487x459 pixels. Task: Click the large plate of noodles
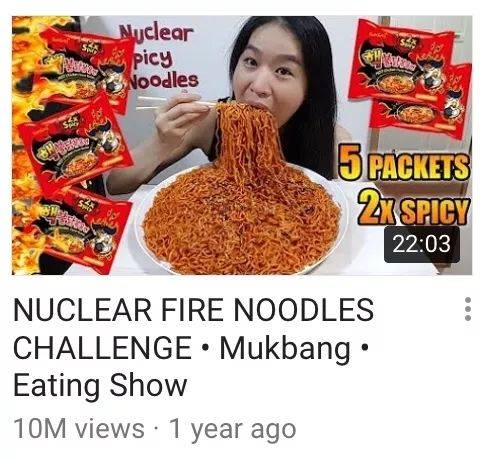click(x=241, y=220)
